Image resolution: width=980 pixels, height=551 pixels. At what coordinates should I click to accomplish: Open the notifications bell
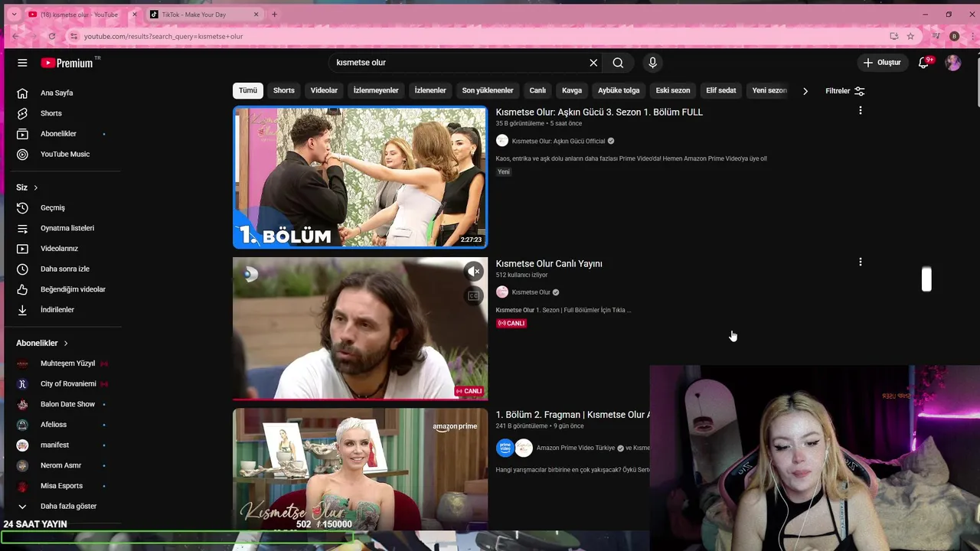pyautogui.click(x=924, y=63)
